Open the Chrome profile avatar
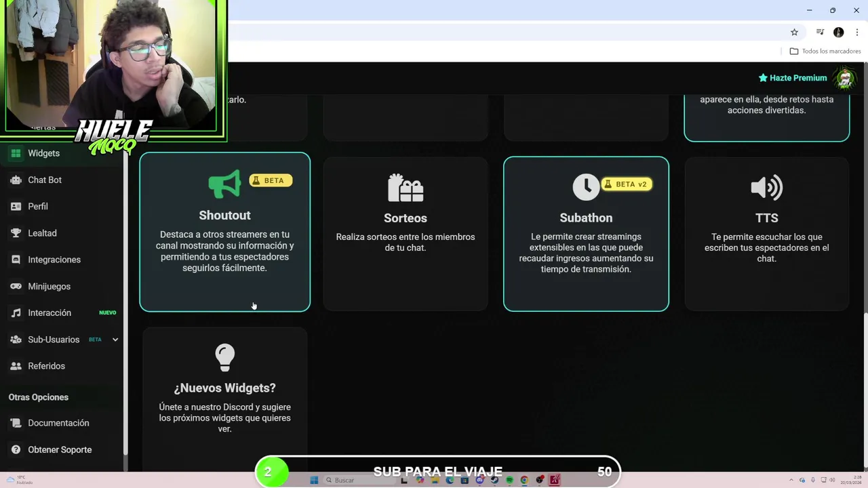Viewport: 868px width, 488px height. tap(839, 33)
